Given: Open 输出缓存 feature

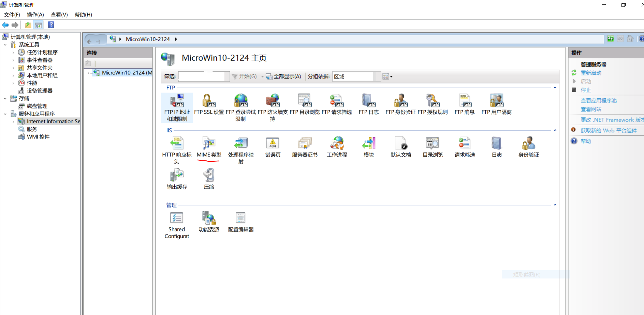Looking at the screenshot, I should pos(177,179).
